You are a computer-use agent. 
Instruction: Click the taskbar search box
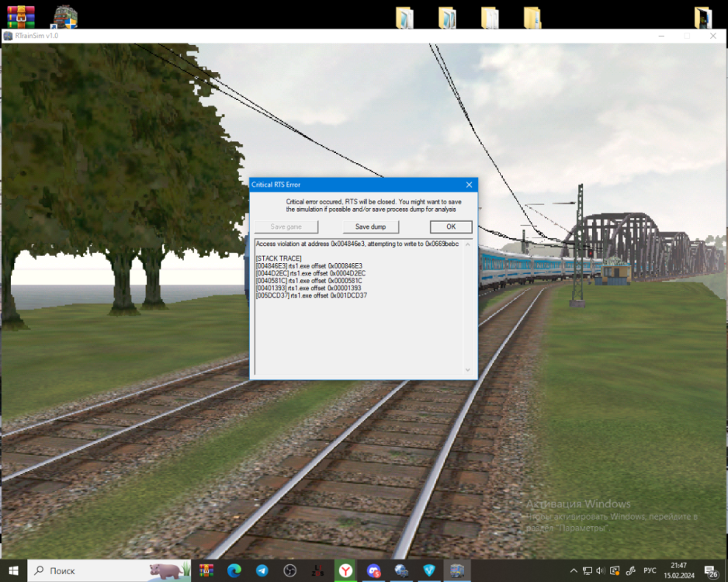point(109,570)
